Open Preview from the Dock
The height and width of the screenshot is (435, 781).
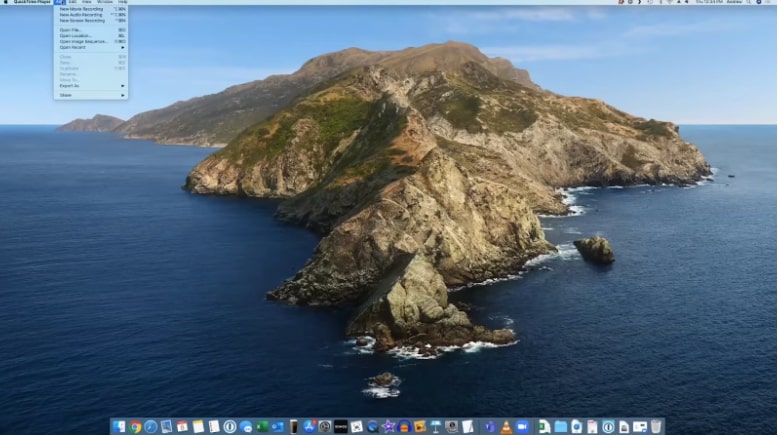[x=166, y=427]
